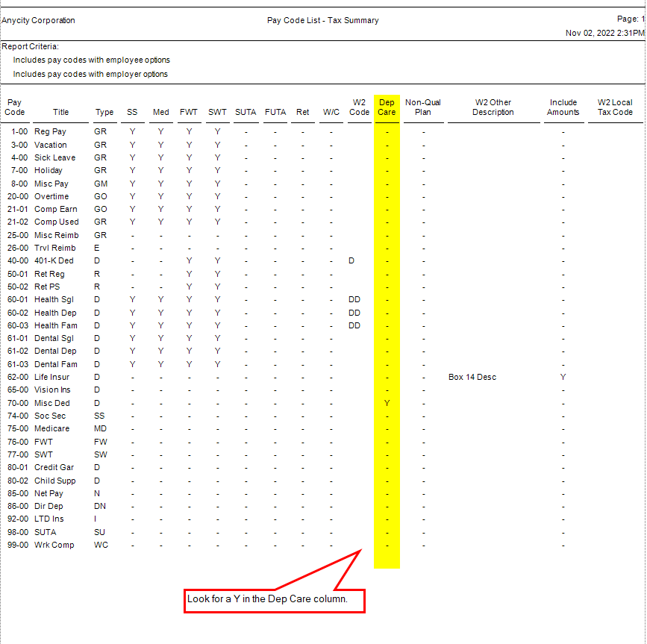Image resolution: width=647 pixels, height=644 pixels.
Task: Click the 'Report Criteria:' label
Action: coord(30,46)
